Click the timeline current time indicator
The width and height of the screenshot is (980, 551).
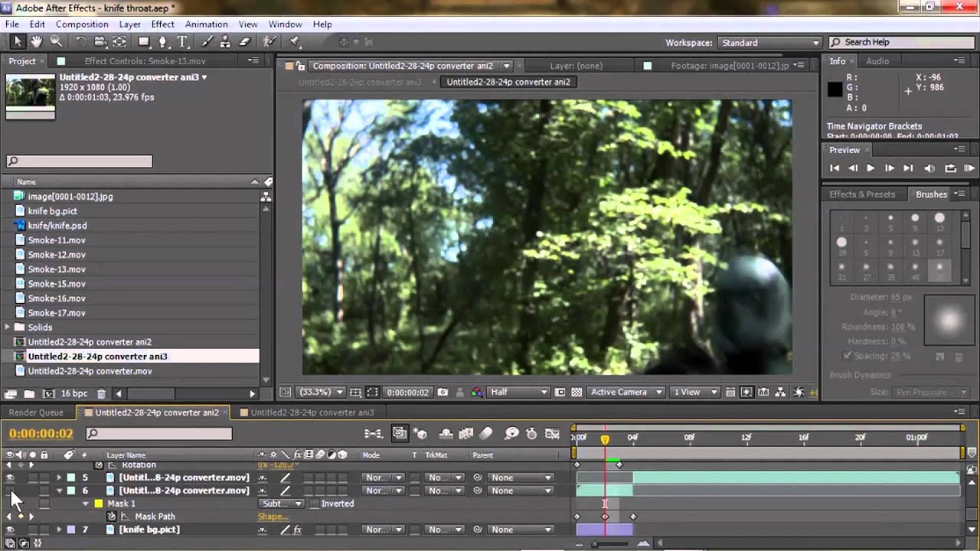click(x=605, y=439)
